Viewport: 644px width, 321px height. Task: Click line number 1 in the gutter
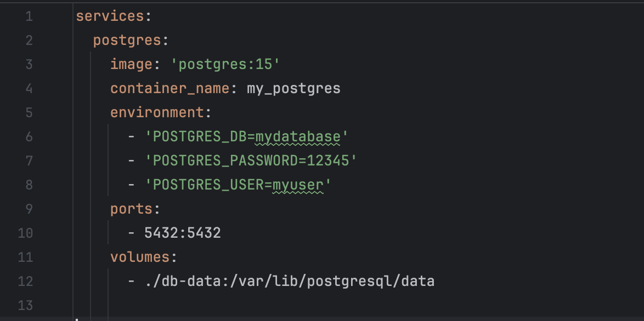coord(29,16)
